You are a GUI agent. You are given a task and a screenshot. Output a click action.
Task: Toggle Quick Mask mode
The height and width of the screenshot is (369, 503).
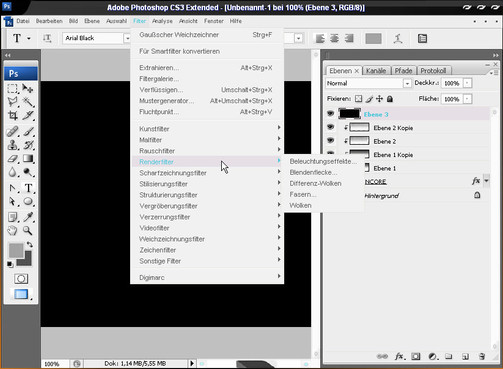(x=21, y=279)
